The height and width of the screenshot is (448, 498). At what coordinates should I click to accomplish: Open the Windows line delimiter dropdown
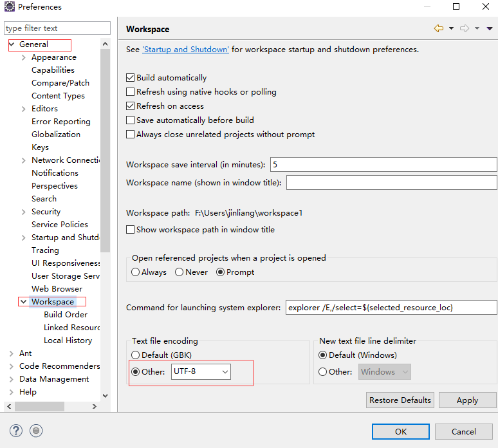pyautogui.click(x=385, y=372)
